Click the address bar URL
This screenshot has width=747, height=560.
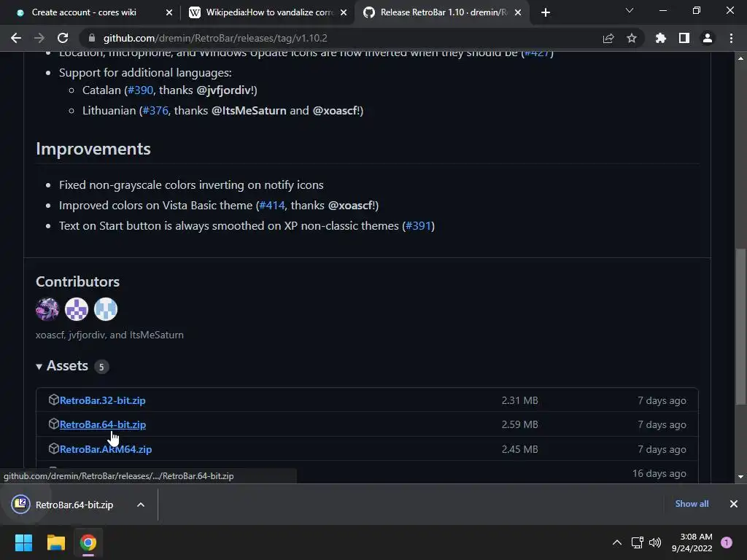pyautogui.click(x=215, y=38)
